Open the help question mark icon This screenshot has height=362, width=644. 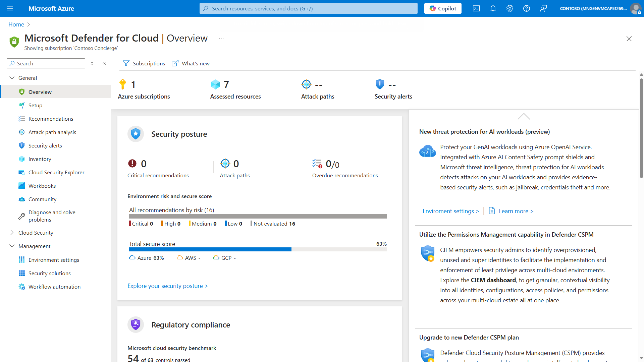click(x=527, y=8)
